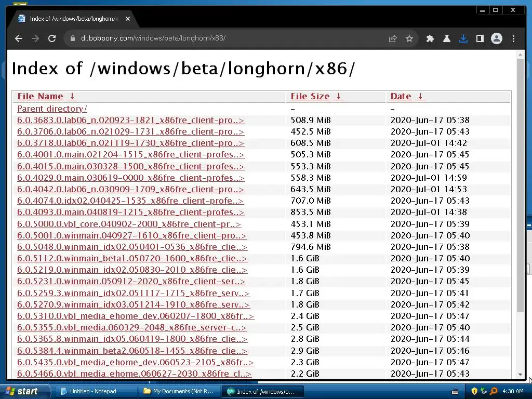The height and width of the screenshot is (399, 532).
Task: Sort by File Size column header
Action: pyautogui.click(x=310, y=96)
